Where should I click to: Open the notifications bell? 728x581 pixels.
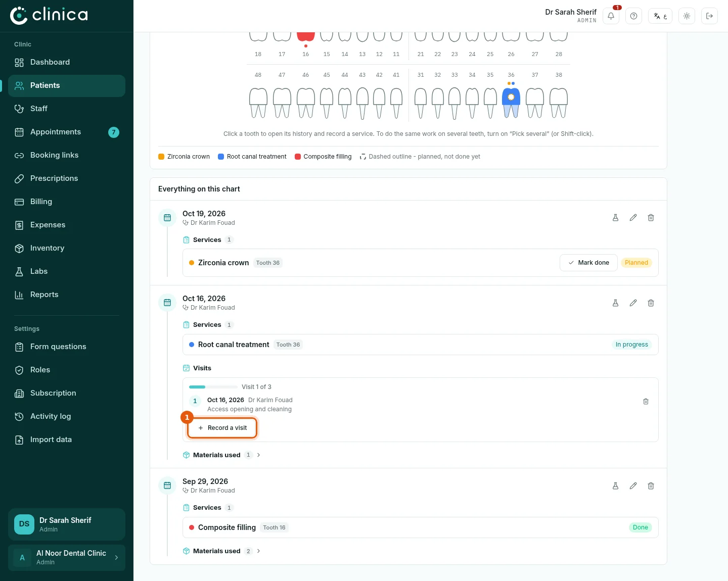click(611, 16)
